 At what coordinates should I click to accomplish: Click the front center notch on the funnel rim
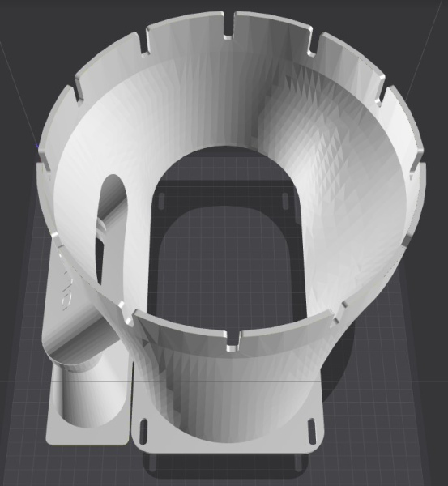233,342
